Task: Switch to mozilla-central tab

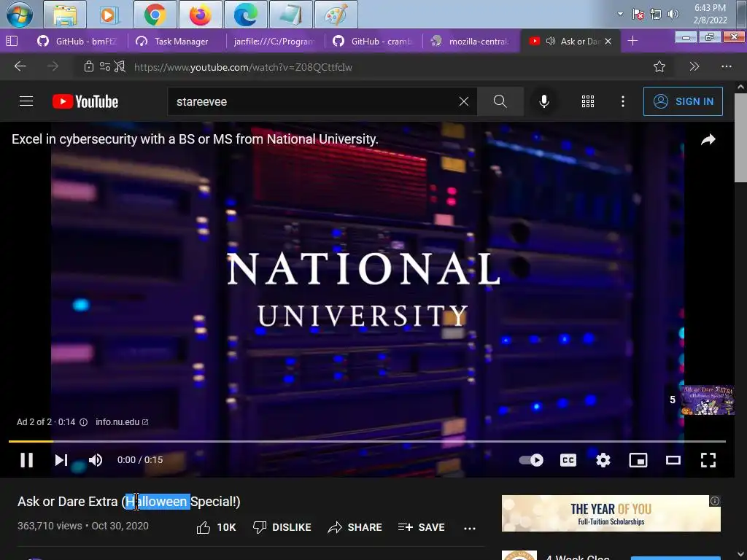Action: 471,42
